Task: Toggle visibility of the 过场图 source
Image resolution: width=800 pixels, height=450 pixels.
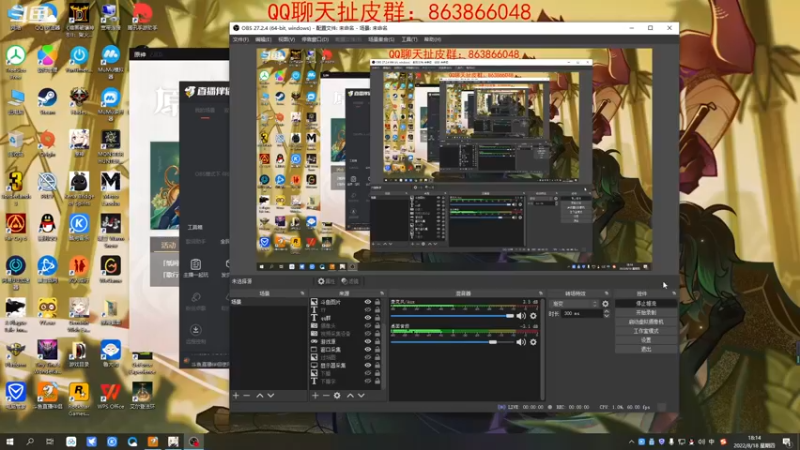Action: pyautogui.click(x=367, y=358)
